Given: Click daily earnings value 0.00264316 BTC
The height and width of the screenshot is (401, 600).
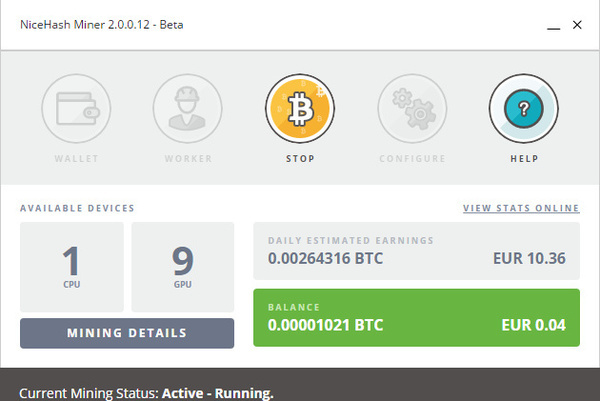Looking at the screenshot, I should pyautogui.click(x=325, y=258).
